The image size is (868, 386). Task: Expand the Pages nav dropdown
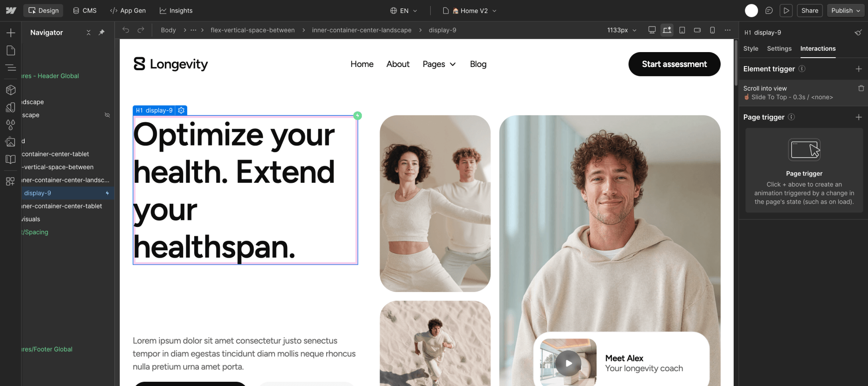tap(439, 64)
